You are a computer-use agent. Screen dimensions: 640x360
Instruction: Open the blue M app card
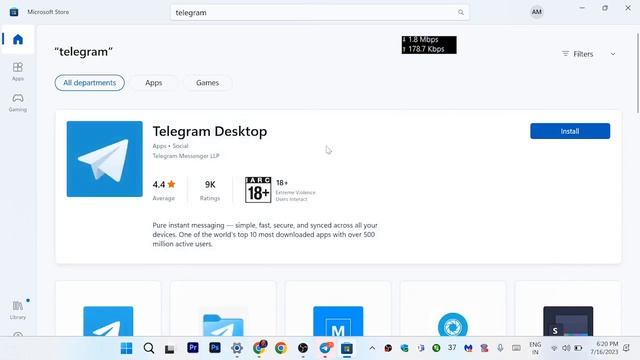[338, 309]
